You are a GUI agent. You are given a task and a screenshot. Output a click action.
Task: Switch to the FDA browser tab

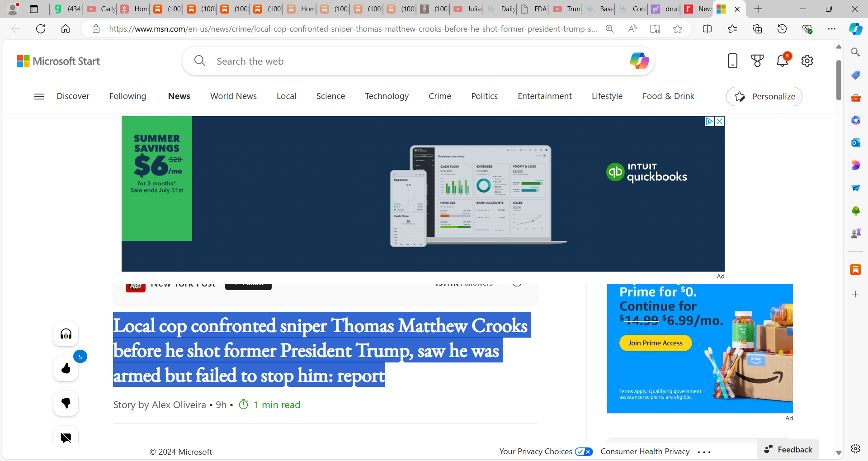(x=533, y=9)
